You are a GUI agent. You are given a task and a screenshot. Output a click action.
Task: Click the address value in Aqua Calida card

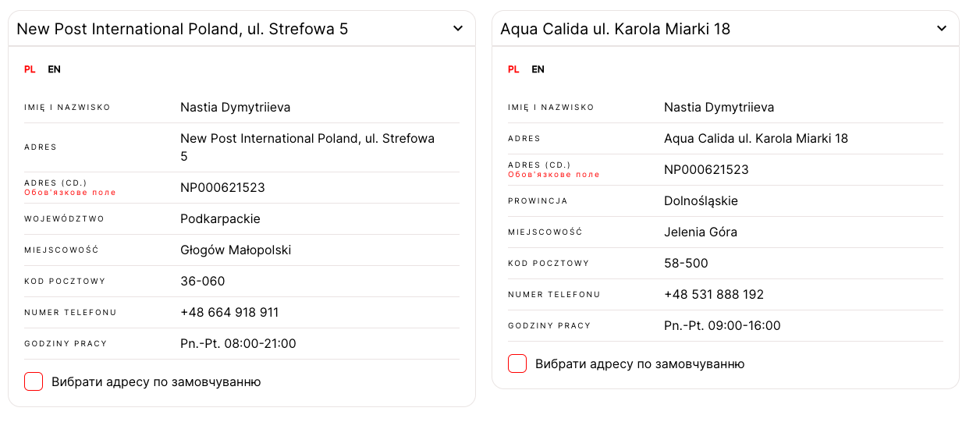(x=756, y=139)
